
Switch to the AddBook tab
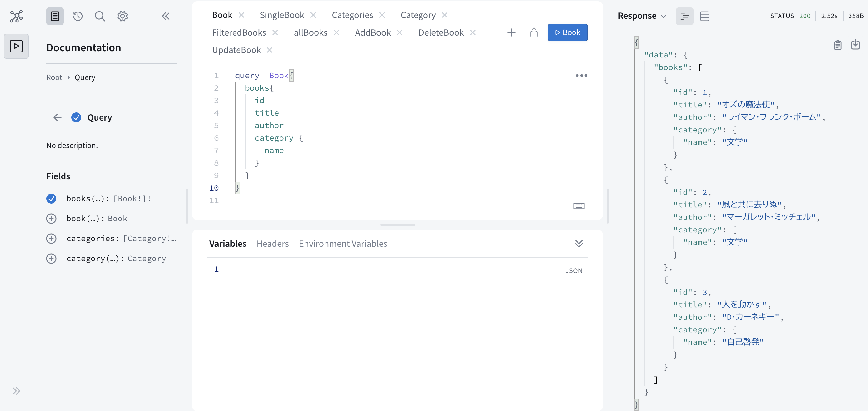[x=373, y=32]
